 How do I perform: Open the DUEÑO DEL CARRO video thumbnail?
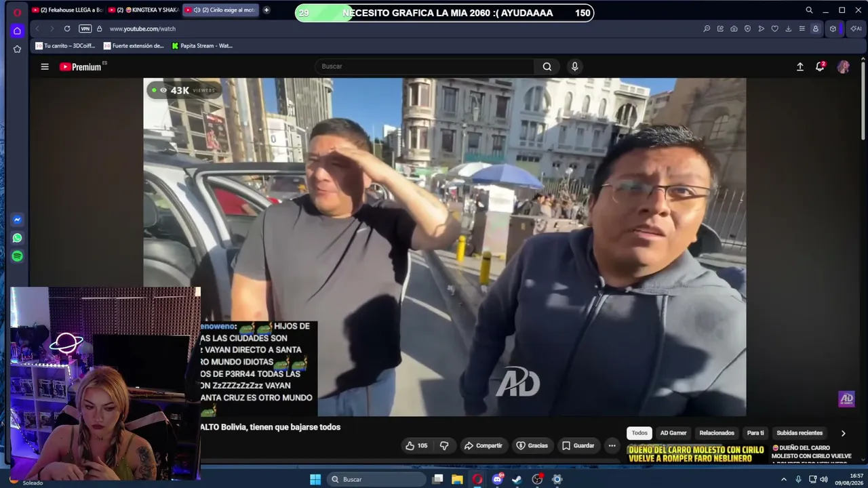(696, 453)
